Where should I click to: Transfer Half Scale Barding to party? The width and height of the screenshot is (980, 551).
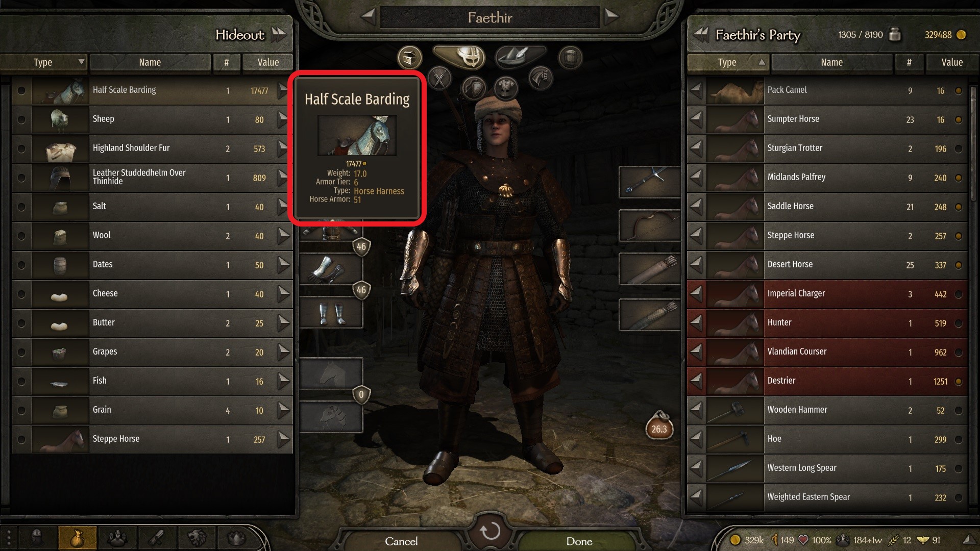point(283,91)
